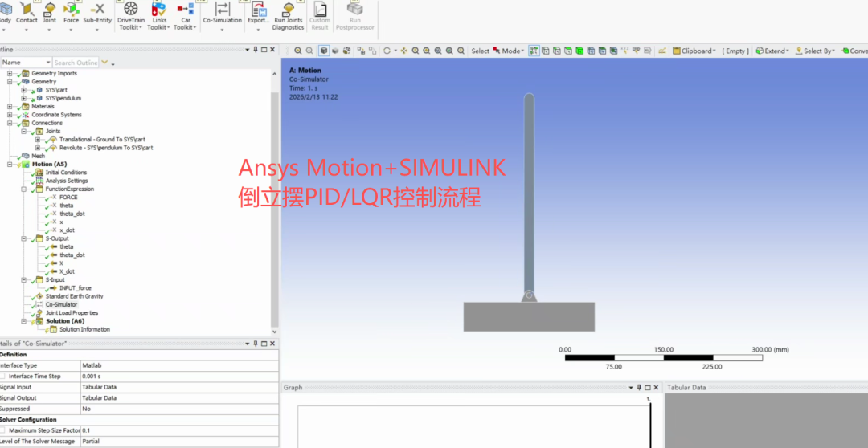868x448 pixels.
Task: Open the Extend dropdown
Action: click(x=773, y=51)
